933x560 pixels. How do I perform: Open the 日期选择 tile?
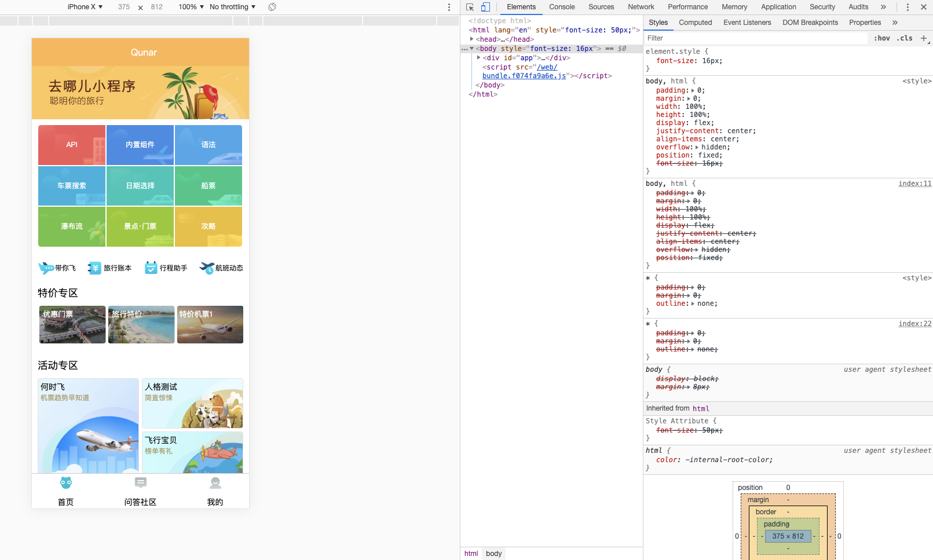coord(140,186)
